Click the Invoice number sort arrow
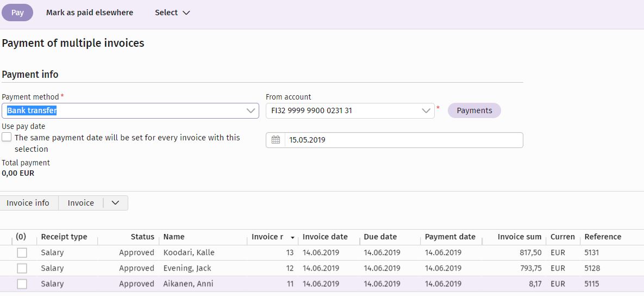Image resolution: width=644 pixels, height=296 pixels. (x=292, y=238)
